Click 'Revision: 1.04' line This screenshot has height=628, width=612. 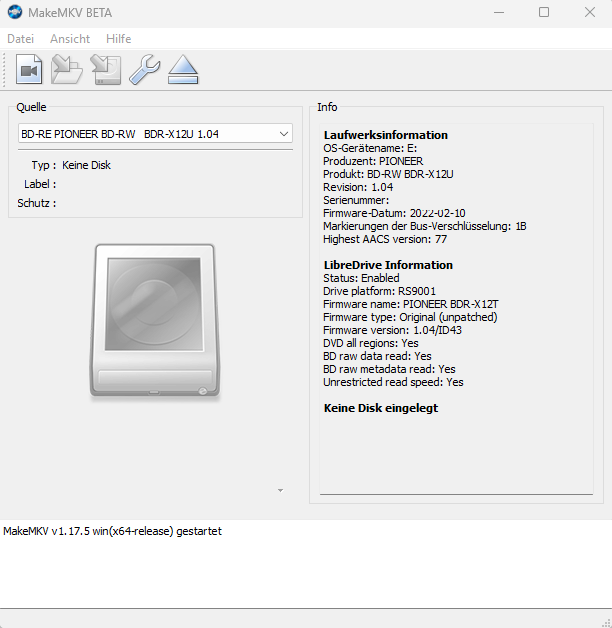pyautogui.click(x=358, y=187)
